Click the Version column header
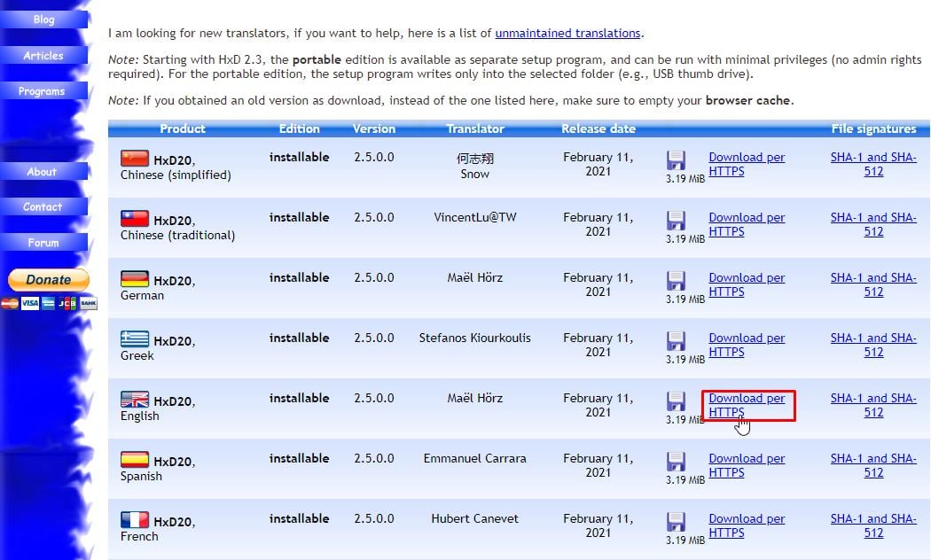931x560 pixels. (374, 128)
